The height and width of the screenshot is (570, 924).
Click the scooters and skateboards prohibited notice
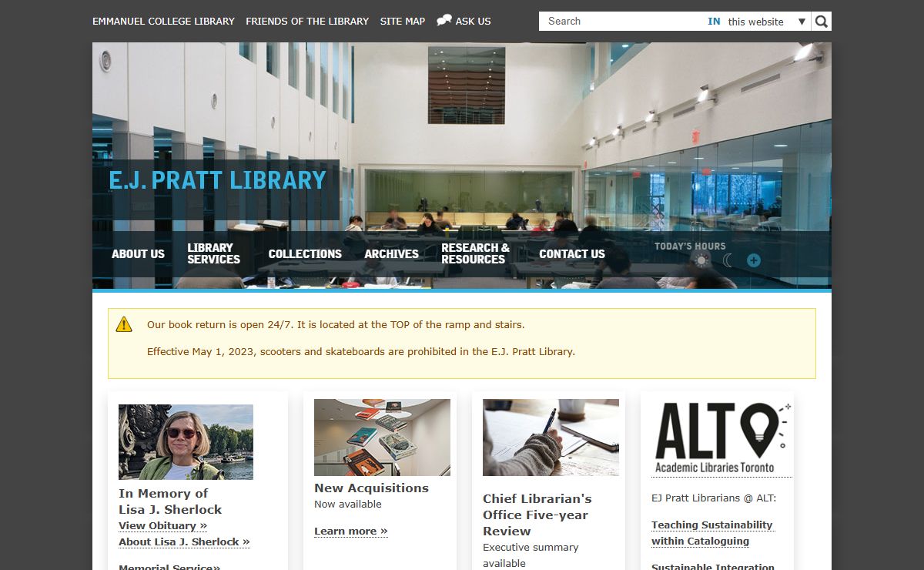click(361, 351)
